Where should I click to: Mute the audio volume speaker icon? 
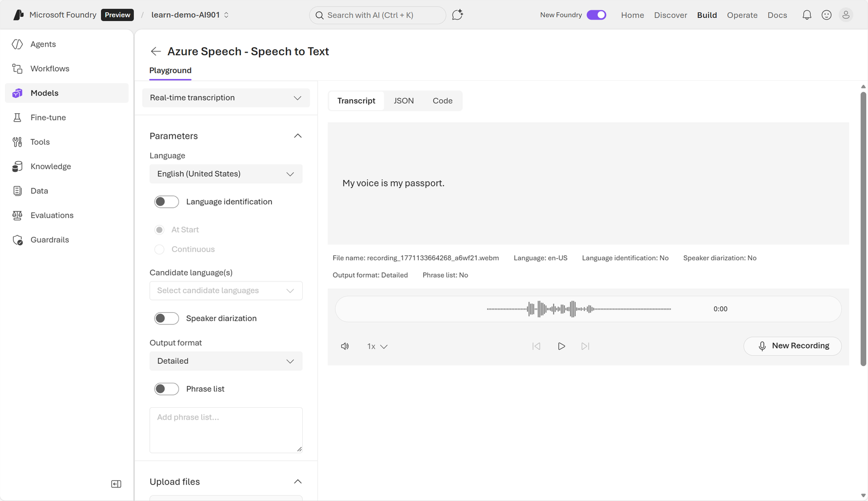click(x=345, y=346)
